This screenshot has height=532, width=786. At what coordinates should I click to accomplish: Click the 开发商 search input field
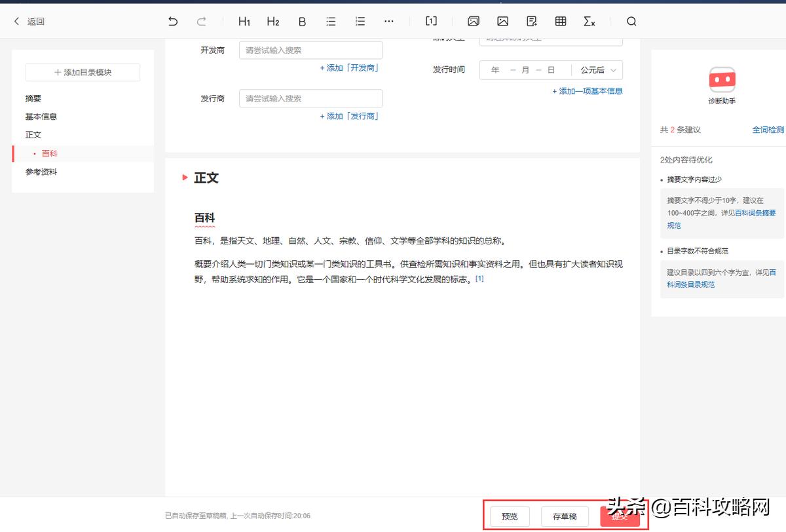310,50
